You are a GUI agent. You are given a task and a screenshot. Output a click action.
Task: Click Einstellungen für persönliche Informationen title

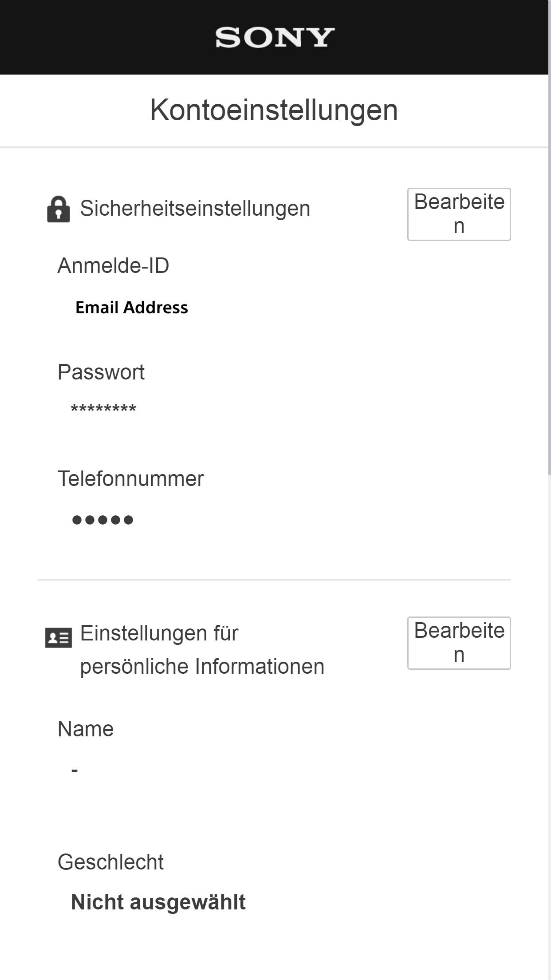(x=202, y=650)
